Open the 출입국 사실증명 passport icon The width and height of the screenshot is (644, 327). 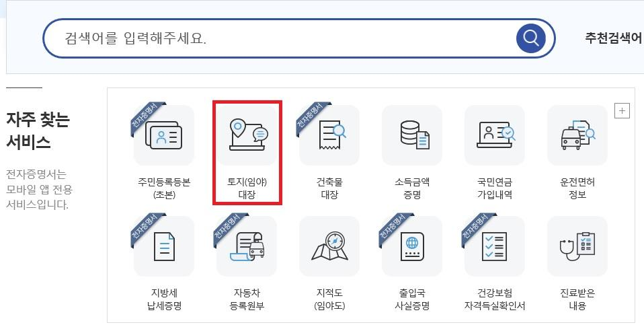pos(412,246)
